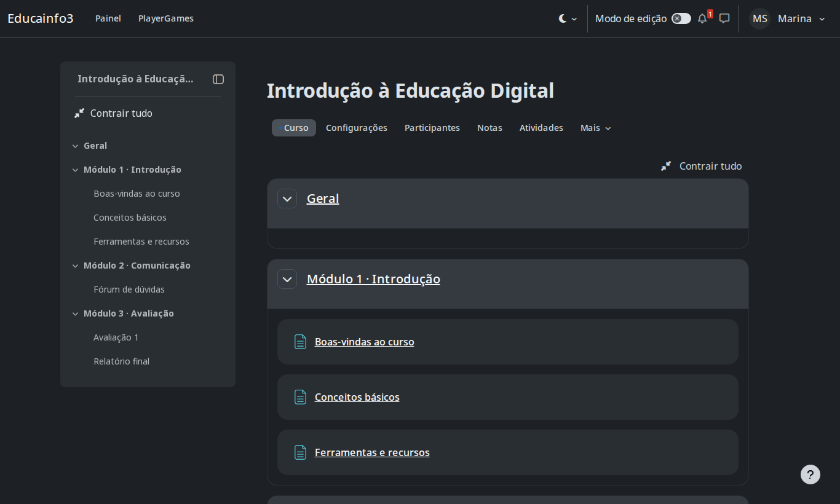Image resolution: width=840 pixels, height=504 pixels.
Task: Open the Marina user menu
Action: point(802,18)
